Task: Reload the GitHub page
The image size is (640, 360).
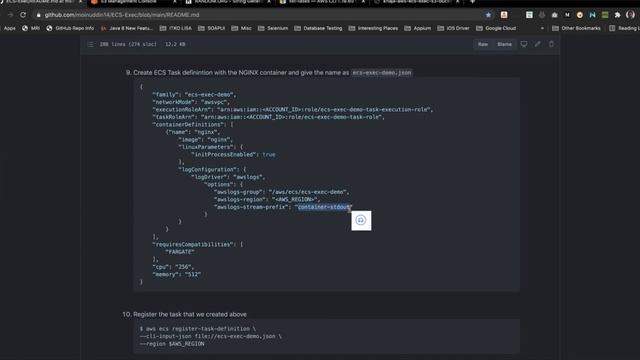Action: click(23, 15)
